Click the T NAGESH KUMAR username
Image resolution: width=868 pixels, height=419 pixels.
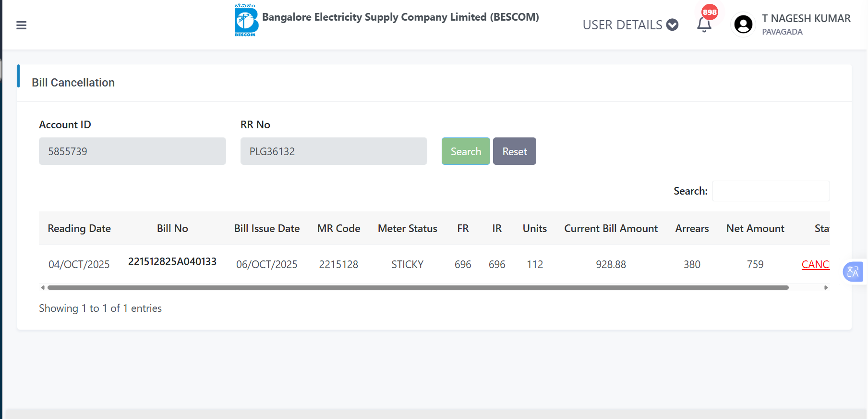806,19
